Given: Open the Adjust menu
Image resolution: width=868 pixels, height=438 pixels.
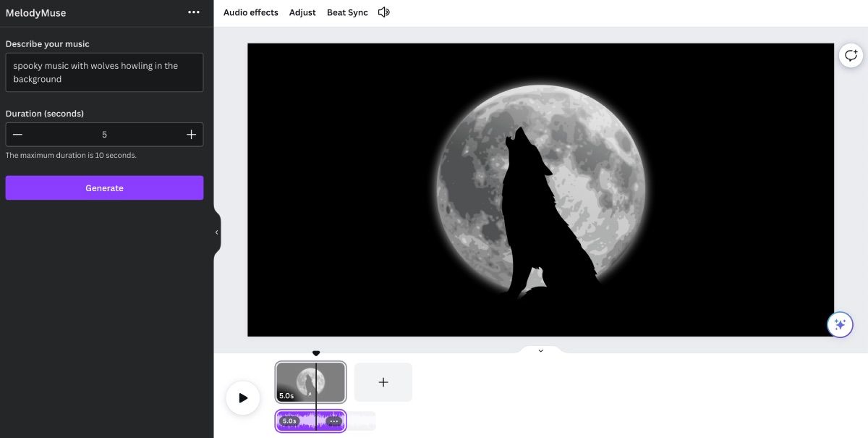Looking at the screenshot, I should (x=302, y=12).
